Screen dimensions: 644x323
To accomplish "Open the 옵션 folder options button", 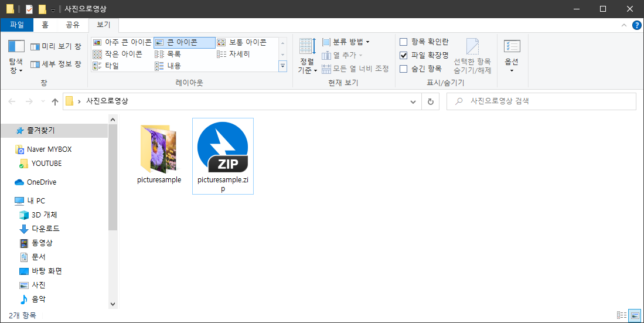I will point(512,56).
